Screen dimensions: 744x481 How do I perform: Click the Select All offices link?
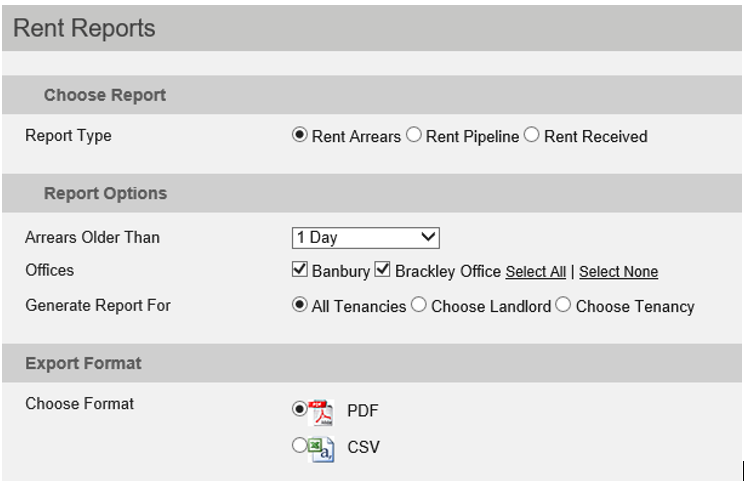[536, 272]
